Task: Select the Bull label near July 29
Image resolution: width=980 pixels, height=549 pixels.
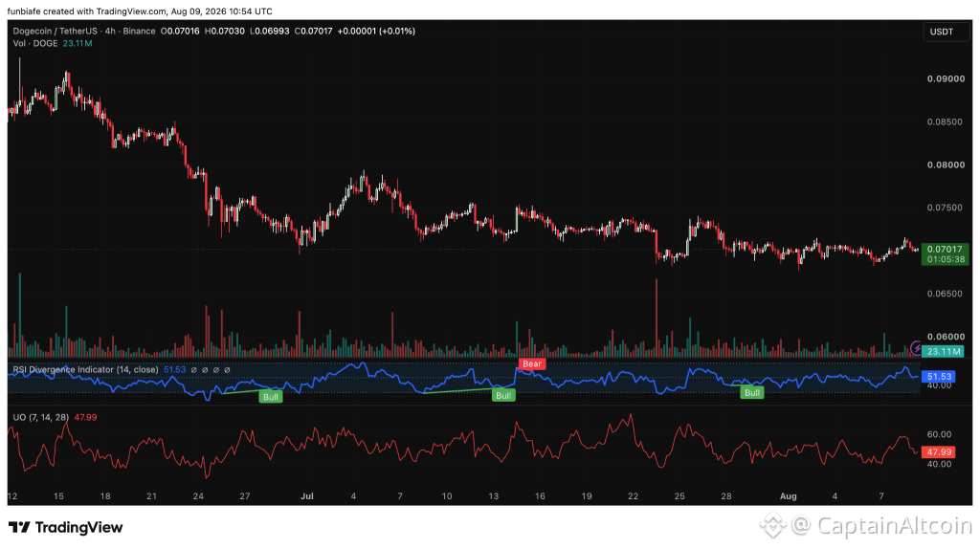Action: (x=752, y=393)
